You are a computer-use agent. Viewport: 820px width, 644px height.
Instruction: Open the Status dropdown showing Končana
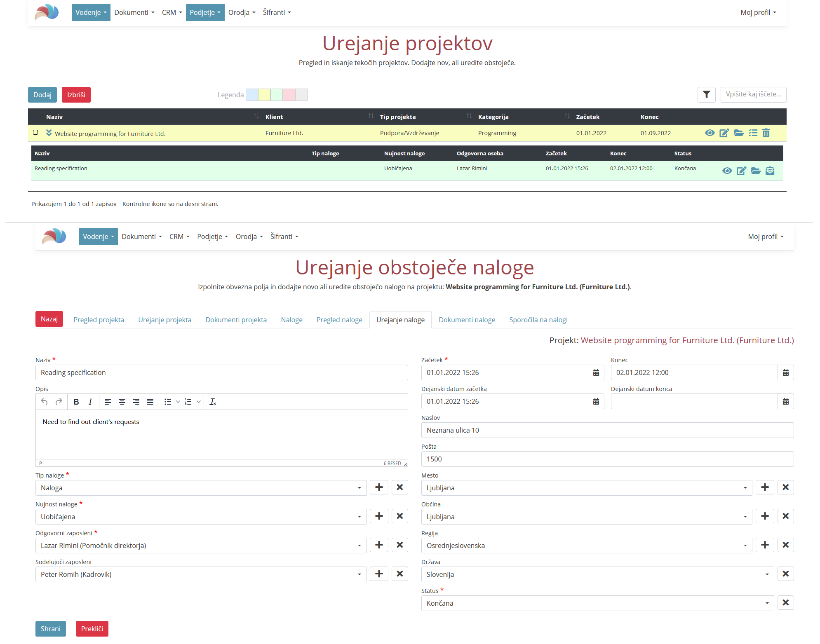click(597, 603)
